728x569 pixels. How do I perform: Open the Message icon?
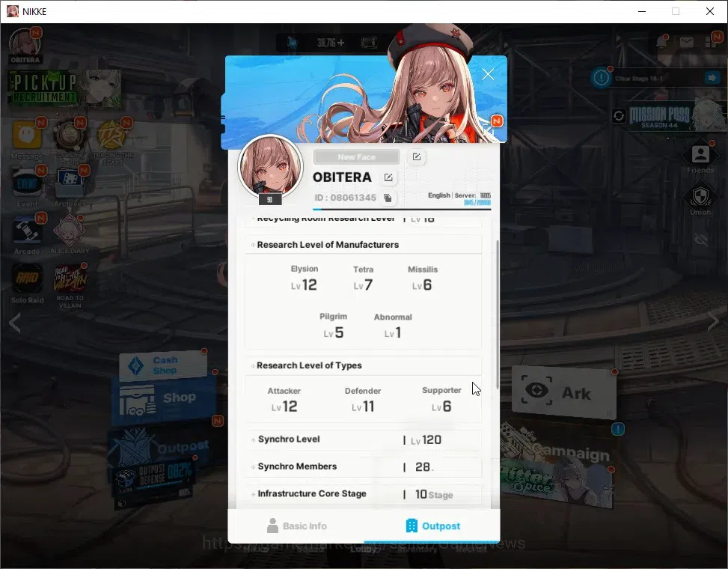point(27,139)
